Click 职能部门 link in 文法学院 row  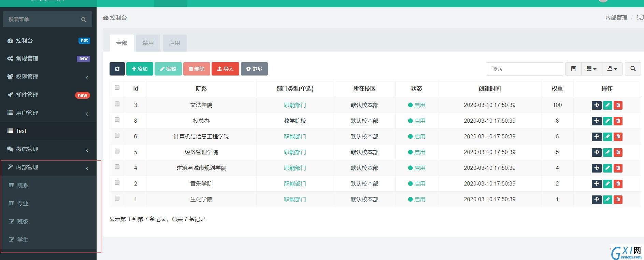point(295,105)
